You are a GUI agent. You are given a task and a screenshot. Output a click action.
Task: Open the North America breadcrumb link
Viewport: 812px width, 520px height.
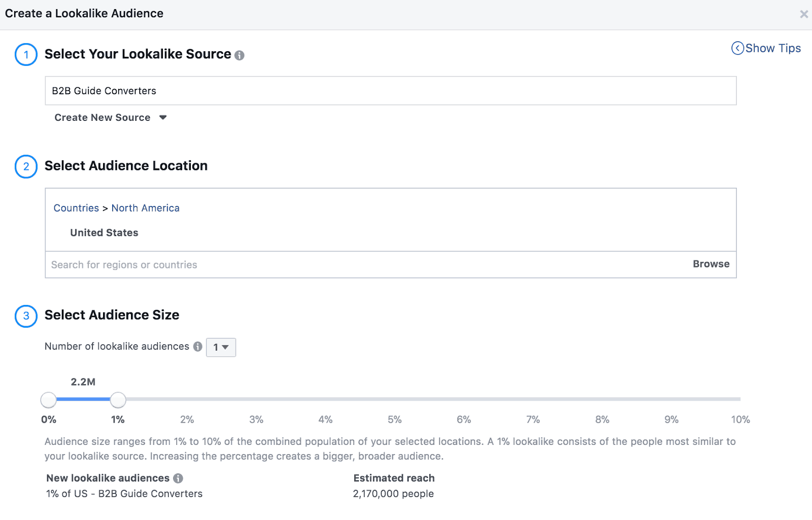[x=145, y=208]
